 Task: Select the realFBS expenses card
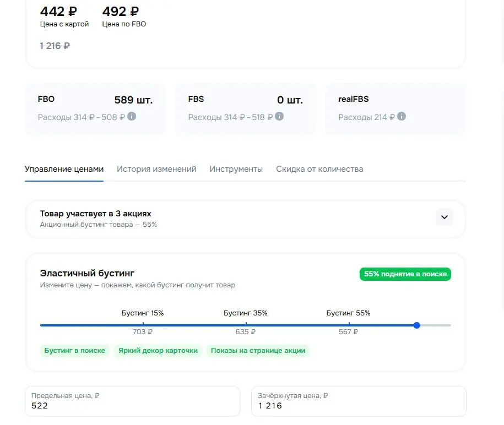[396, 108]
